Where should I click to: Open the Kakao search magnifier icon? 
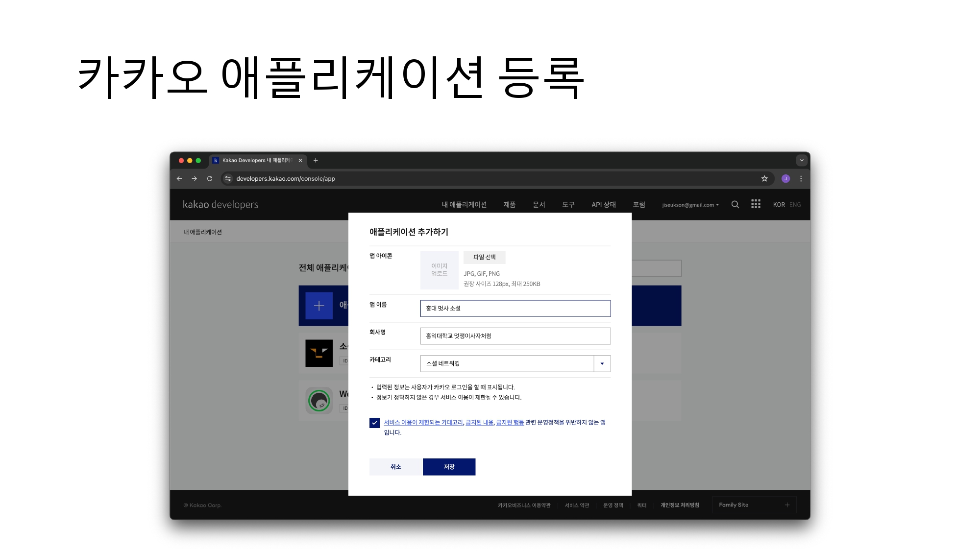coord(735,205)
